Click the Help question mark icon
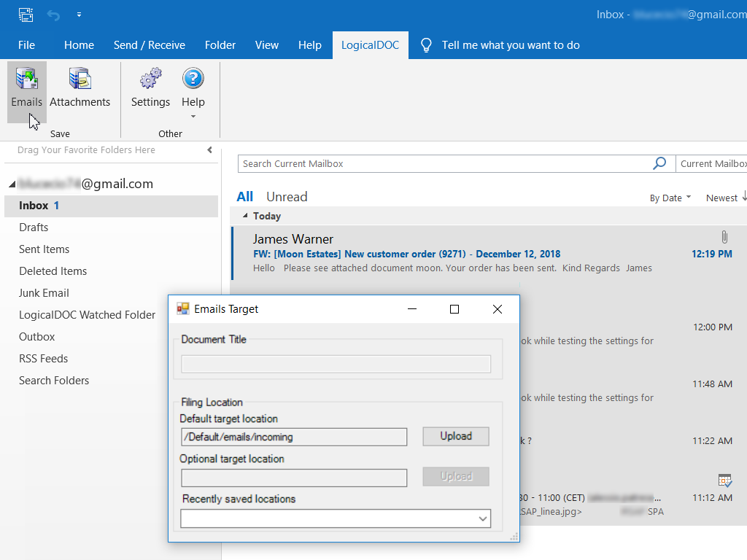The width and height of the screenshot is (747, 560). click(193, 79)
